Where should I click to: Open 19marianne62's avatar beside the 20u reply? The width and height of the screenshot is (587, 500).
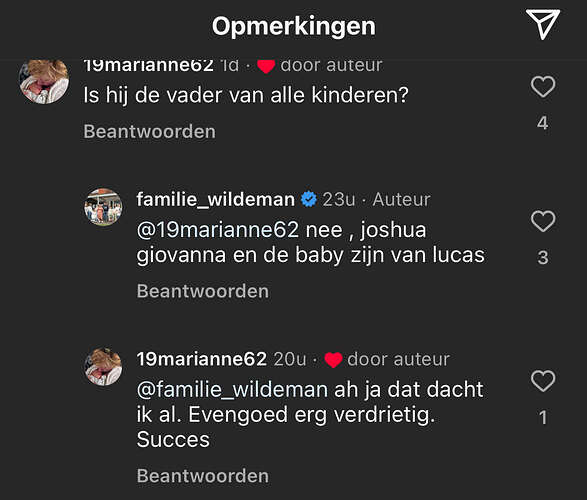[103, 367]
